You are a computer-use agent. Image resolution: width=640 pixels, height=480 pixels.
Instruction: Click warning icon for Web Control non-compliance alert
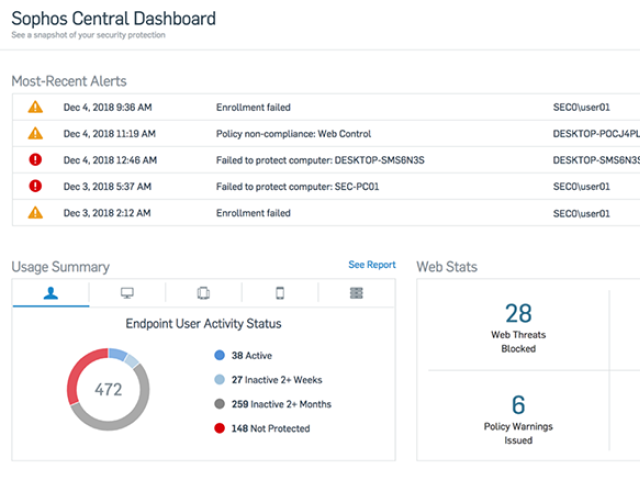click(35, 133)
